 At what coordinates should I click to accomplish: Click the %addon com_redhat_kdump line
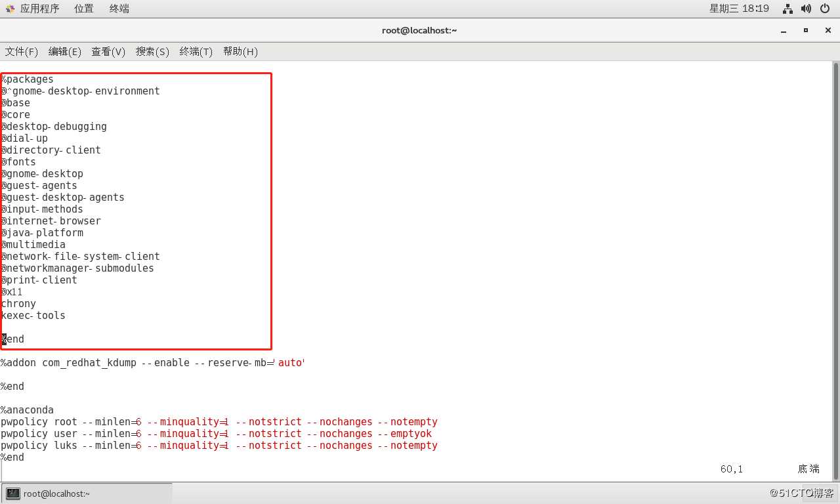[x=153, y=363]
